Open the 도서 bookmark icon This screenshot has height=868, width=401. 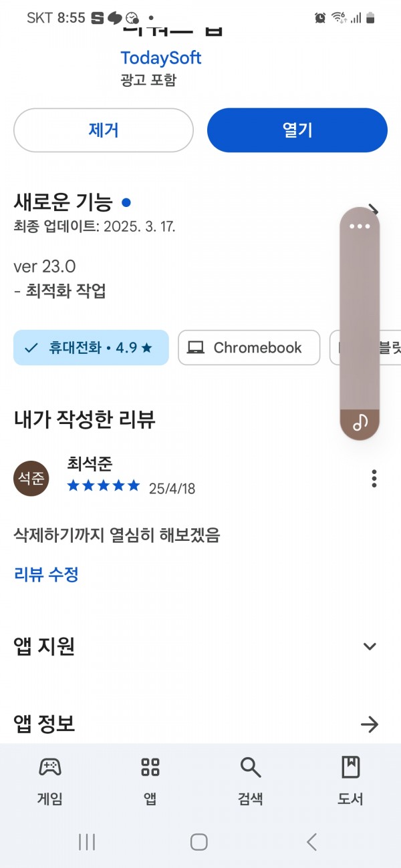click(x=350, y=767)
